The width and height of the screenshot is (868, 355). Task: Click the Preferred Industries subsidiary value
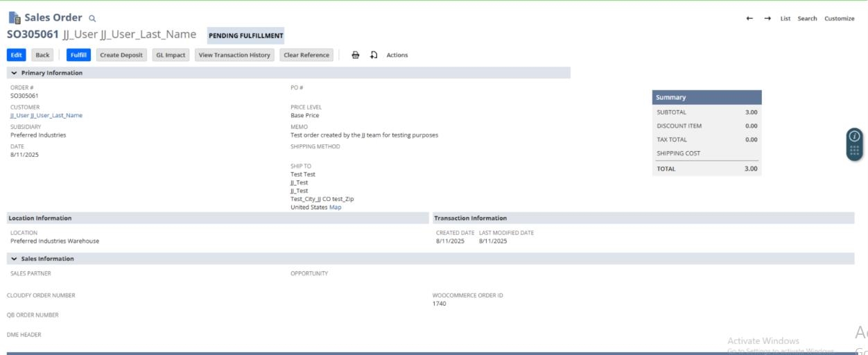click(x=38, y=135)
